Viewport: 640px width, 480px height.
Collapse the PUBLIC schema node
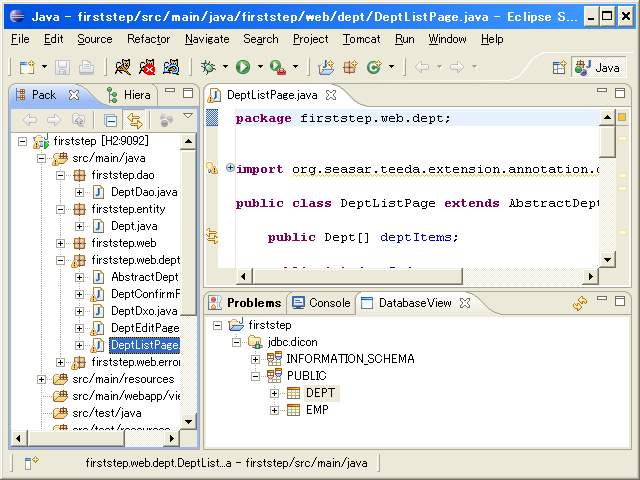pos(256,376)
